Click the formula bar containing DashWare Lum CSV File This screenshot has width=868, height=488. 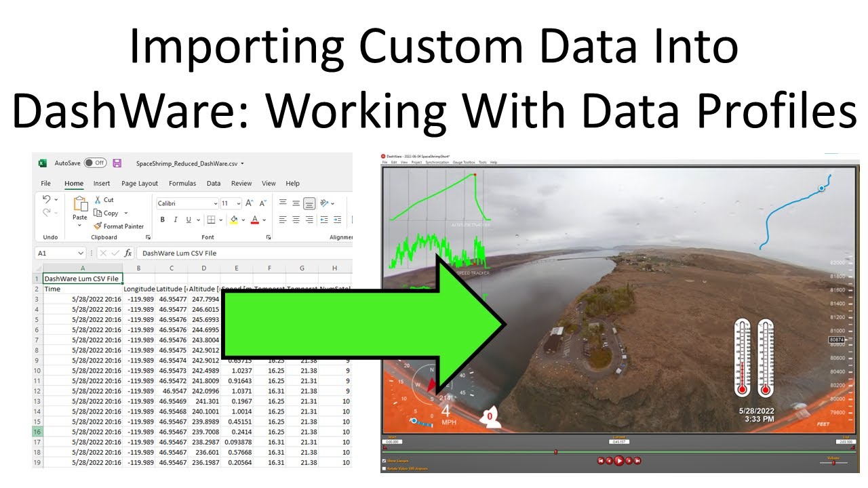click(244, 253)
